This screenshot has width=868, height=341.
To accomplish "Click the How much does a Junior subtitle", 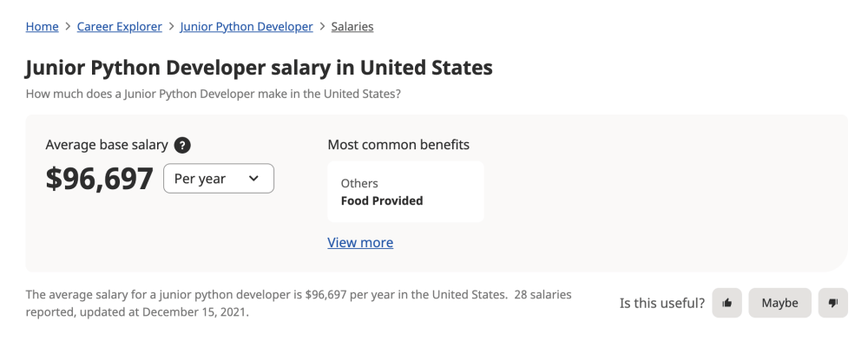I will pos(214,94).
